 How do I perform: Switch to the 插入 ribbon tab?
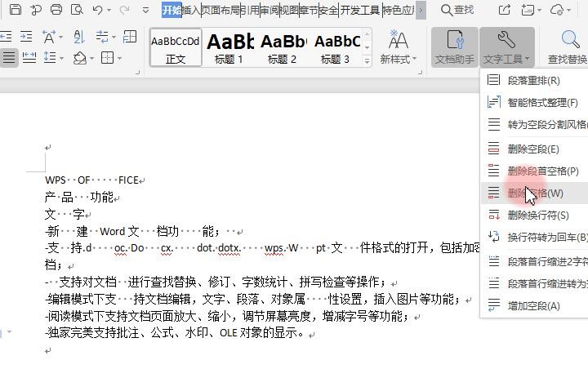(191, 10)
